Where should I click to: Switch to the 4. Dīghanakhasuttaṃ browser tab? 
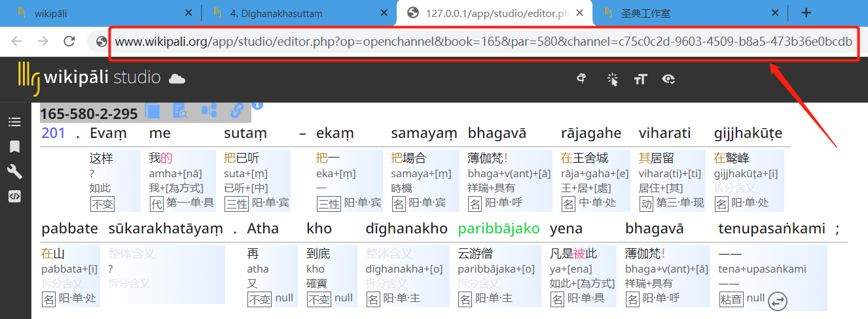(x=298, y=12)
